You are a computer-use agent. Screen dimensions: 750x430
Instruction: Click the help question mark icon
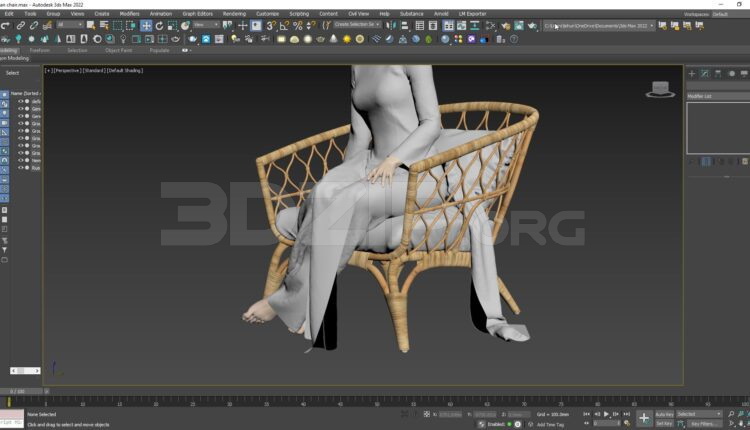[x=514, y=39]
